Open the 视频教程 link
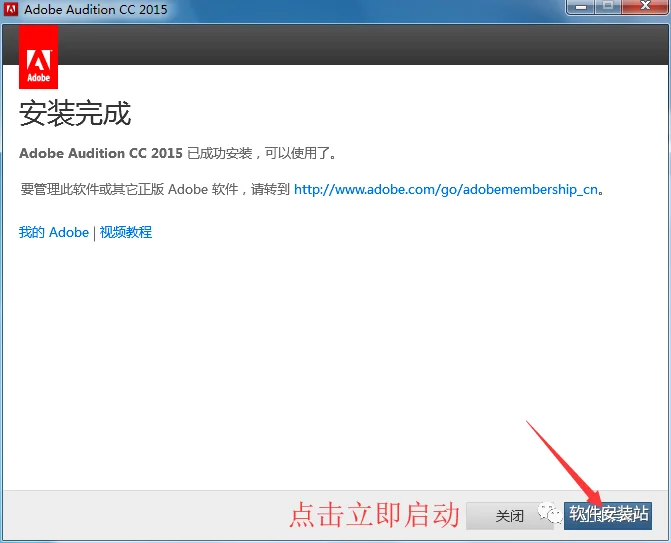The height and width of the screenshot is (543, 671). pos(126,232)
